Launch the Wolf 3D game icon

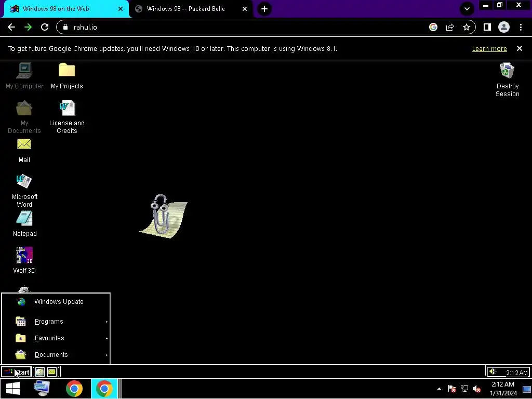point(24,260)
